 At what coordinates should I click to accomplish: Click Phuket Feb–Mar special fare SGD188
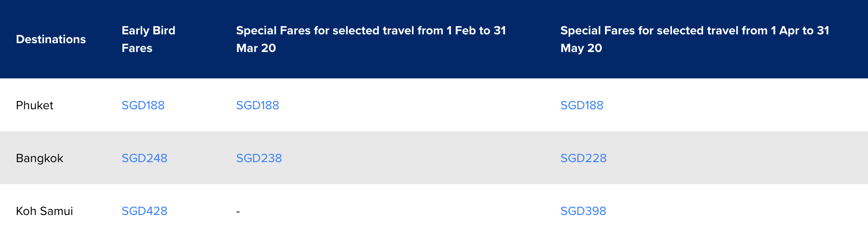tap(257, 105)
